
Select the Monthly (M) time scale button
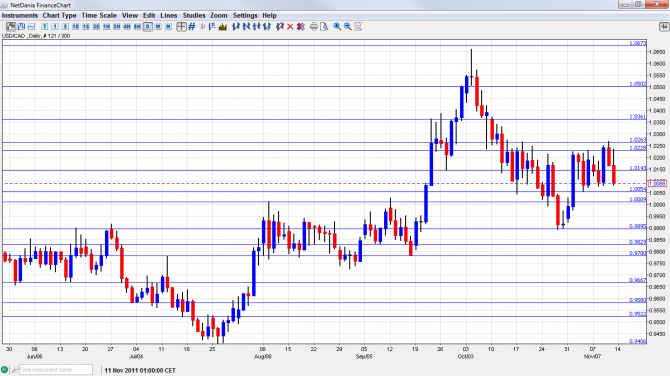(168, 26)
